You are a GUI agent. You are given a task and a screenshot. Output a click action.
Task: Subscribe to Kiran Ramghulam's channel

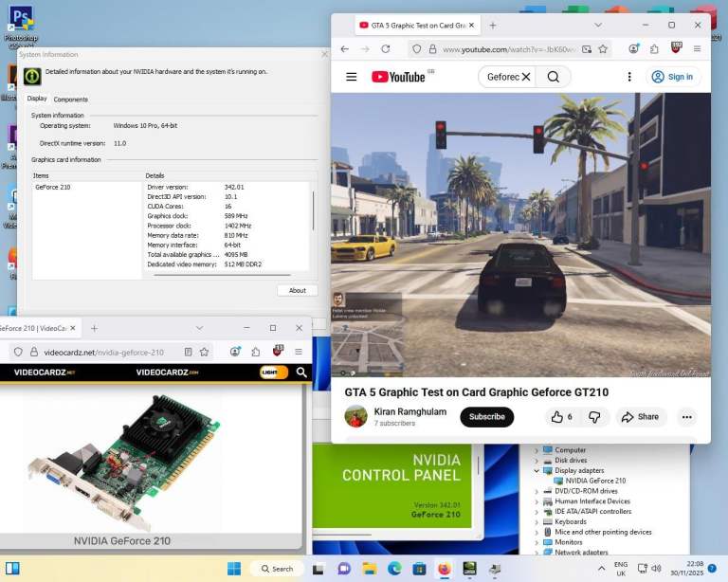486,417
